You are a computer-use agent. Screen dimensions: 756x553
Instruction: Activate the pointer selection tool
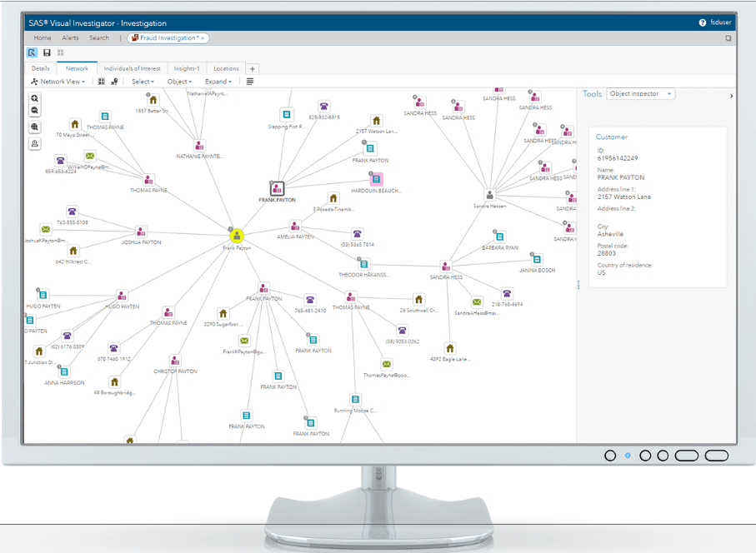pyautogui.click(x=33, y=52)
